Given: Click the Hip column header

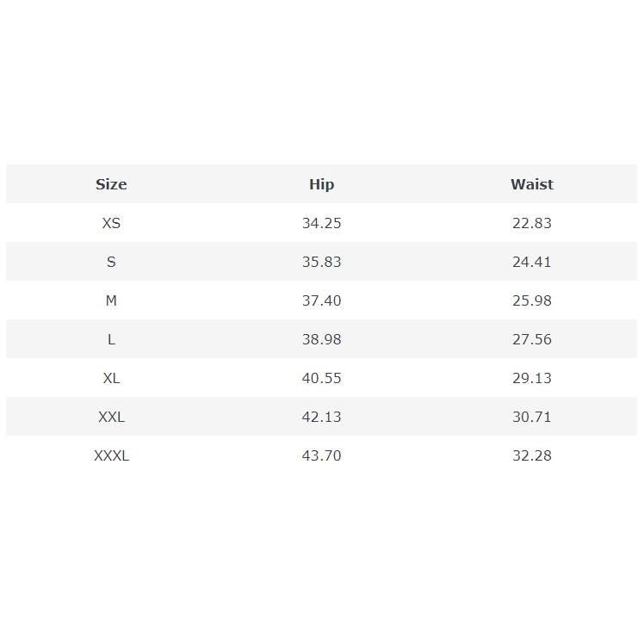Looking at the screenshot, I should 321,184.
